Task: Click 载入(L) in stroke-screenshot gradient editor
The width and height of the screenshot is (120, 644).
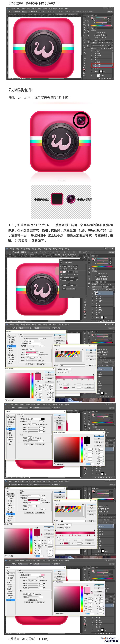Action: pos(91,356)
